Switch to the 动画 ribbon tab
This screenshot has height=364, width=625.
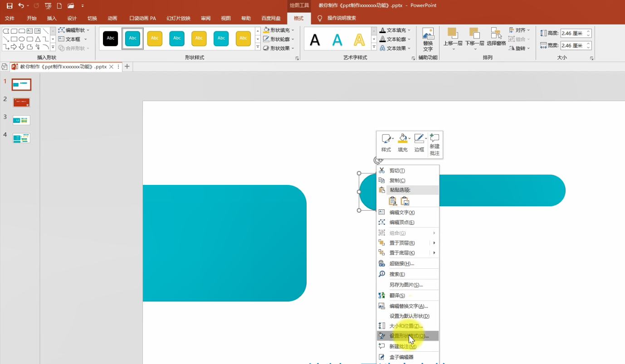click(x=112, y=18)
